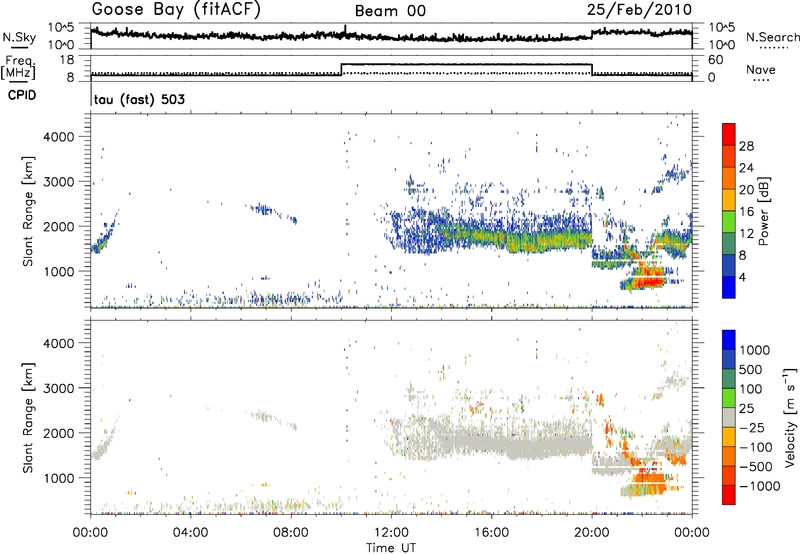Viewport: 800px width, 554px height.
Task: Click the 'Velocity [m s-1]' colorbar label
Action: 790,418
